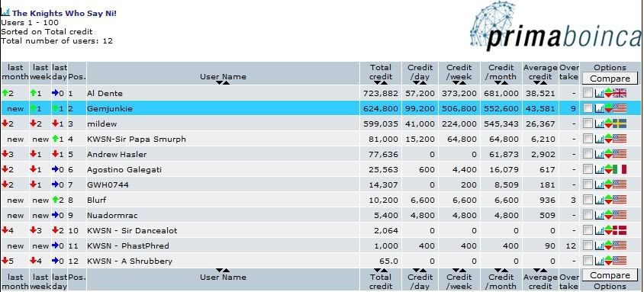644x292 pixels.
Task: Click the up/down arrows icon for Gemjunkie
Action: point(608,109)
